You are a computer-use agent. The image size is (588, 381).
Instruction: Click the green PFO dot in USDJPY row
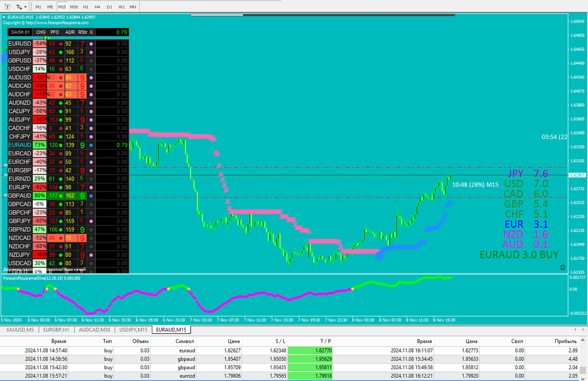[60, 52]
